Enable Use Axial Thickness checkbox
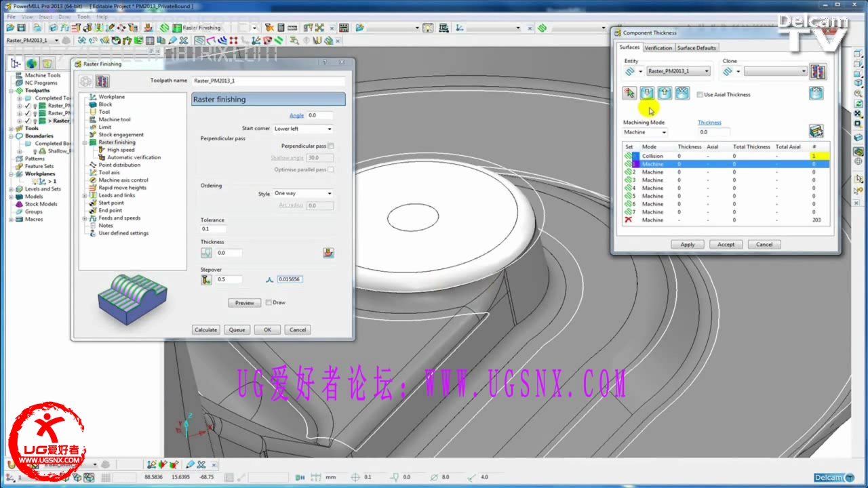Screen dimensions: 868x488 [700, 94]
